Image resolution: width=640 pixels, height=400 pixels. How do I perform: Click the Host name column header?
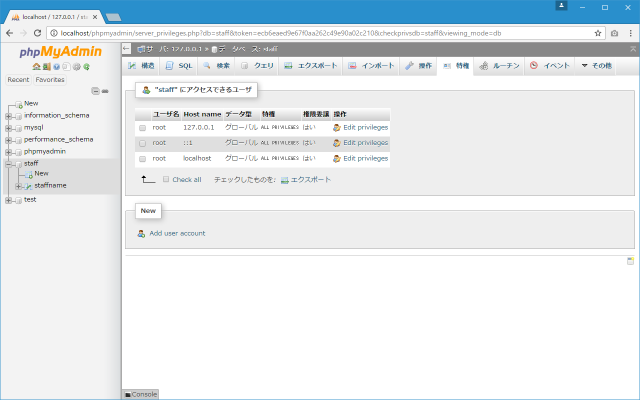[x=202, y=114]
